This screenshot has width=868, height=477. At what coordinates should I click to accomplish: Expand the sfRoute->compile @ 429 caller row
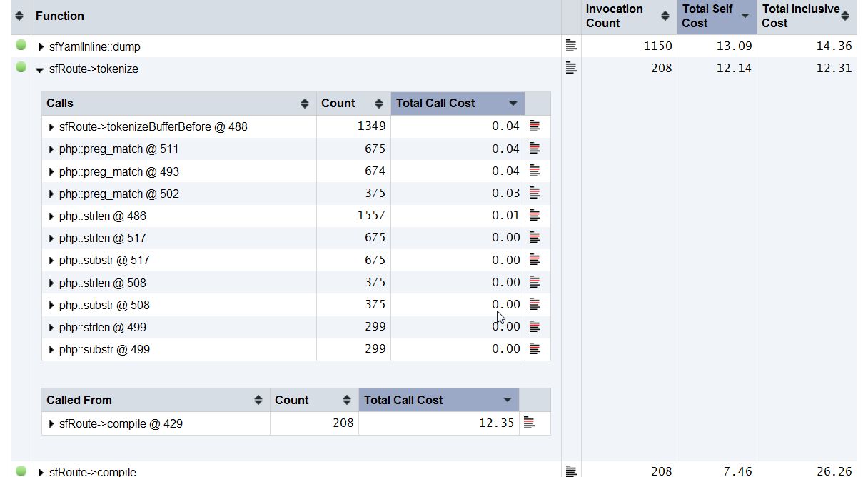coord(51,424)
